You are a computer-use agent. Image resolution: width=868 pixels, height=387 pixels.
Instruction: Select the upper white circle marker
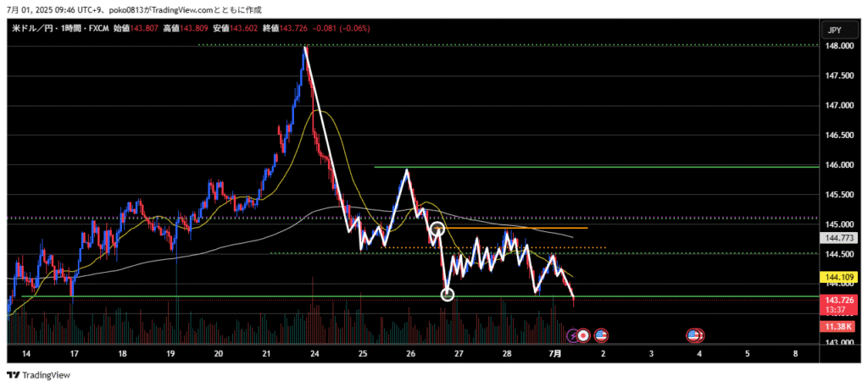pos(437,229)
